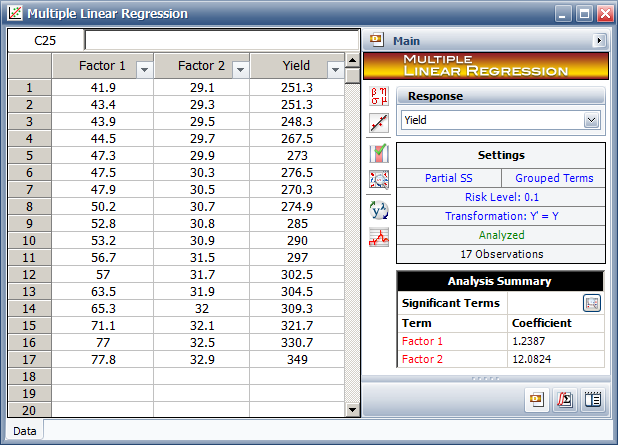Click the coefficient value 1.2387
The height and width of the screenshot is (445, 618).
pyautogui.click(x=529, y=341)
